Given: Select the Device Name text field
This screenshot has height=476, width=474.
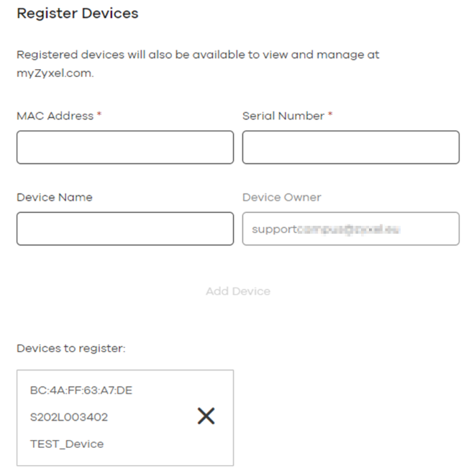Looking at the screenshot, I should 125,229.
